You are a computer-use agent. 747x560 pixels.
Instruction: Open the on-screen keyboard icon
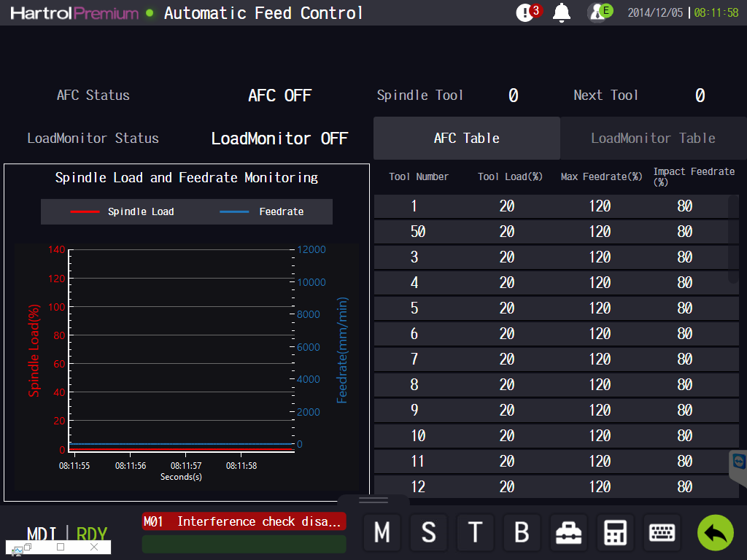[662, 532]
